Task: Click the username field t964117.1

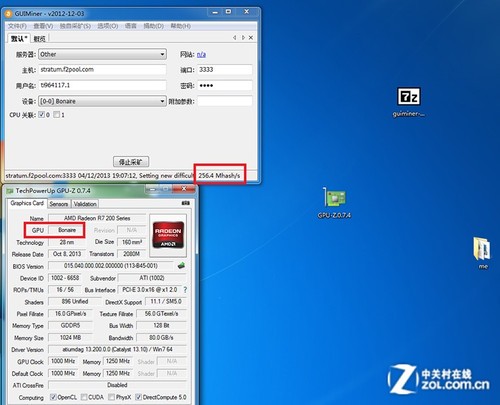Action: click(102, 85)
